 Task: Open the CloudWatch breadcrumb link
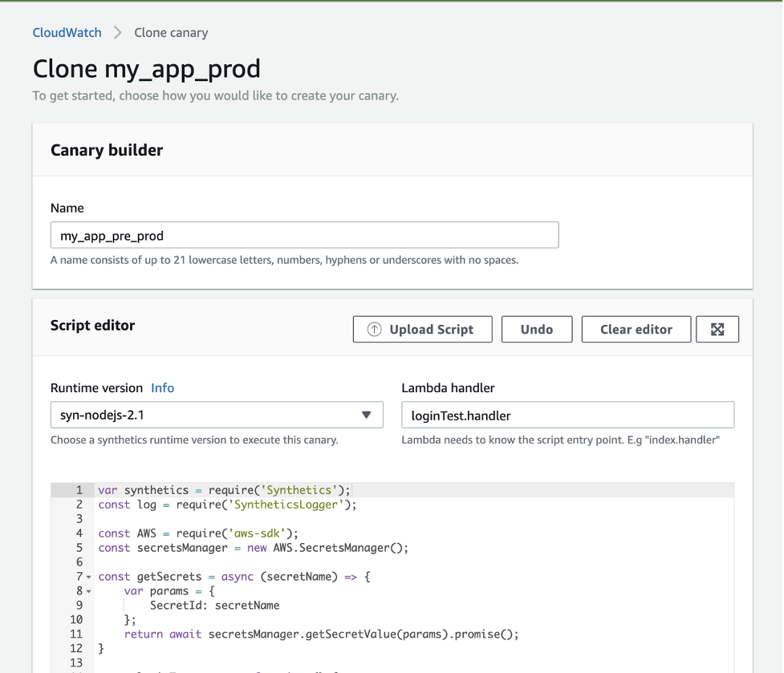coord(67,32)
